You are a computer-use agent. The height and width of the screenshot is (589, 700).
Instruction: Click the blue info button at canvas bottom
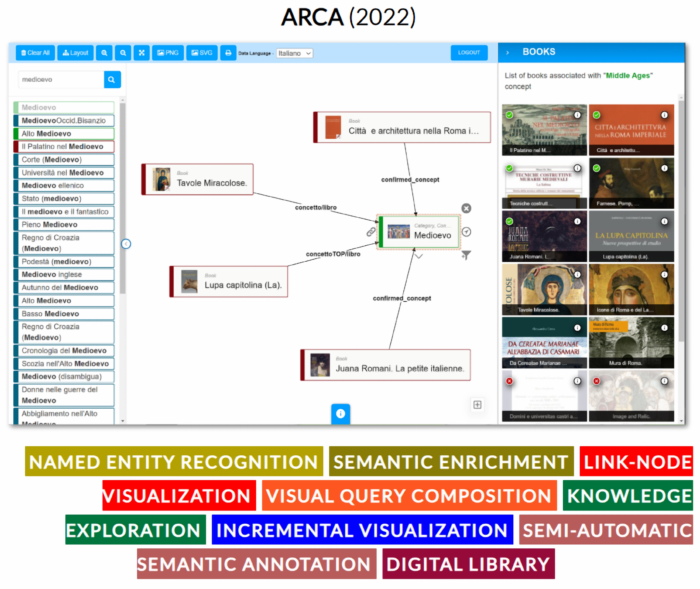coord(340,414)
